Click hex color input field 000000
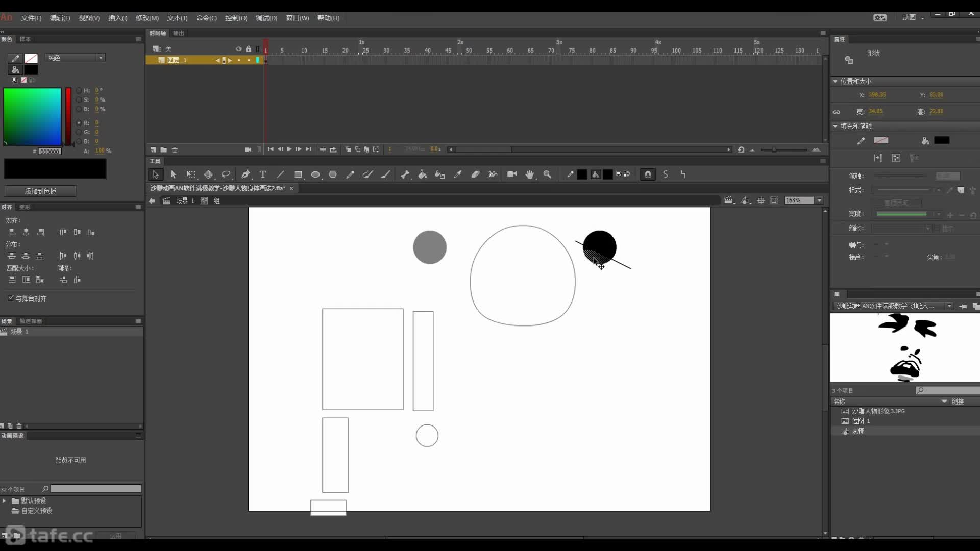This screenshot has height=551, width=980. (50, 152)
